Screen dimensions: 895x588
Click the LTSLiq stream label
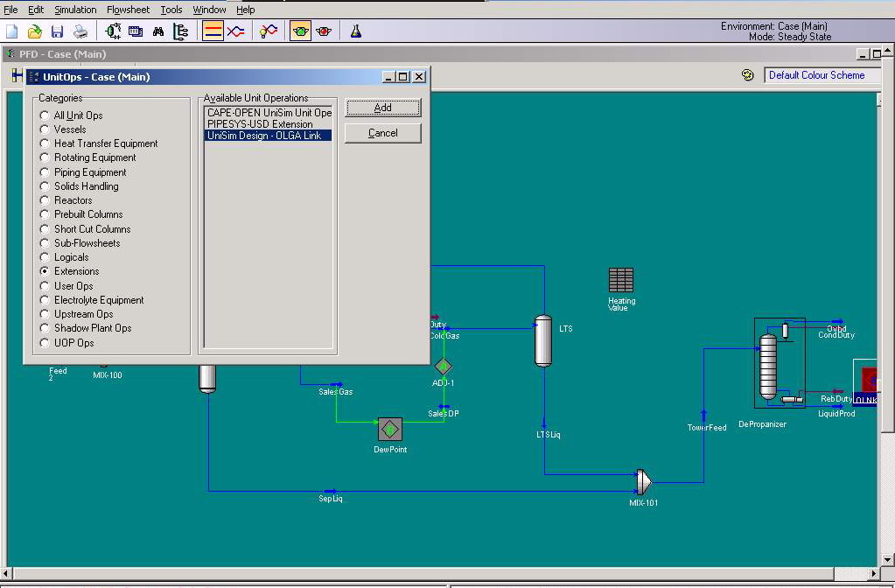(x=548, y=434)
